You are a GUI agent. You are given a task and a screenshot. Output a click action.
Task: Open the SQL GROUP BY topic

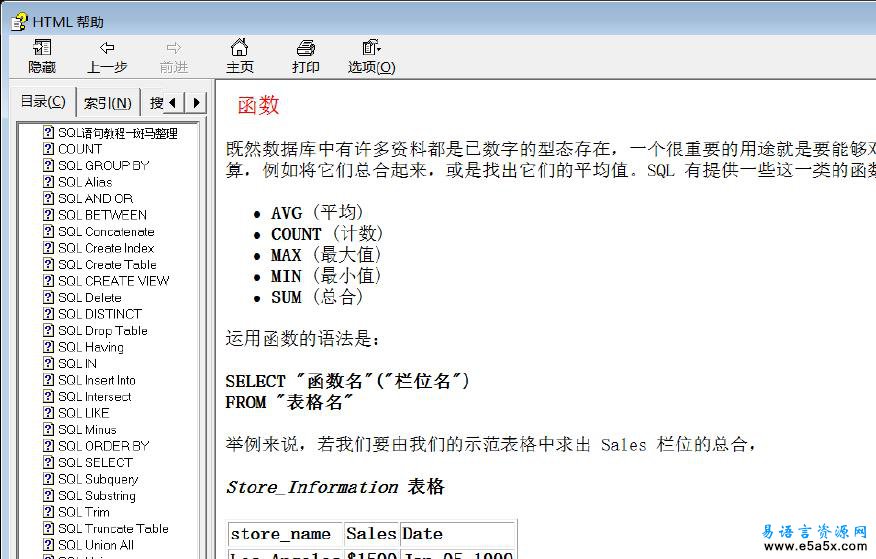(104, 166)
